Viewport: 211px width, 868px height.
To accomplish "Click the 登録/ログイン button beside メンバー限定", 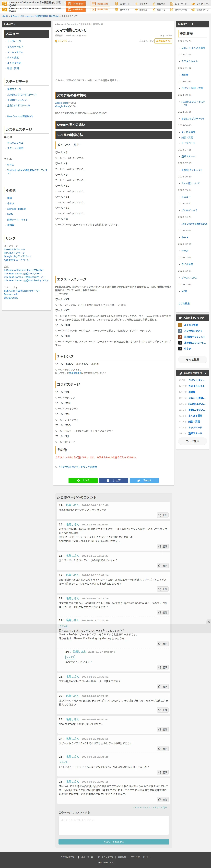I will (164, 41).
